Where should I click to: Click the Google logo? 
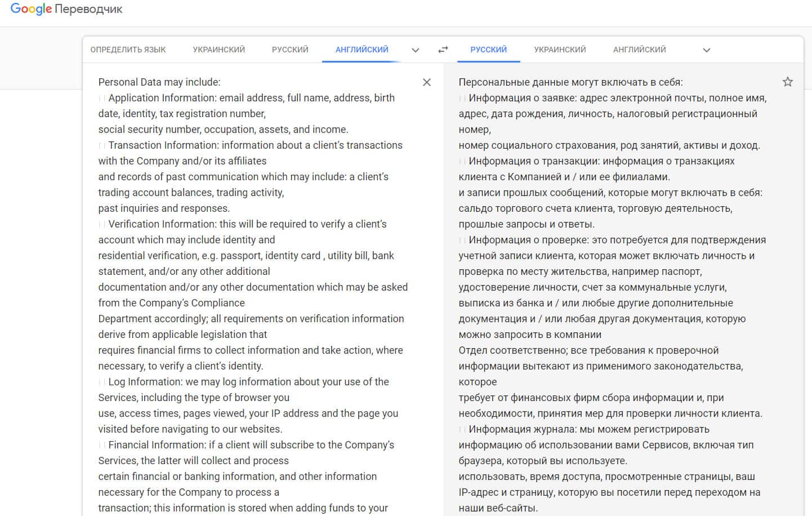[x=31, y=9]
